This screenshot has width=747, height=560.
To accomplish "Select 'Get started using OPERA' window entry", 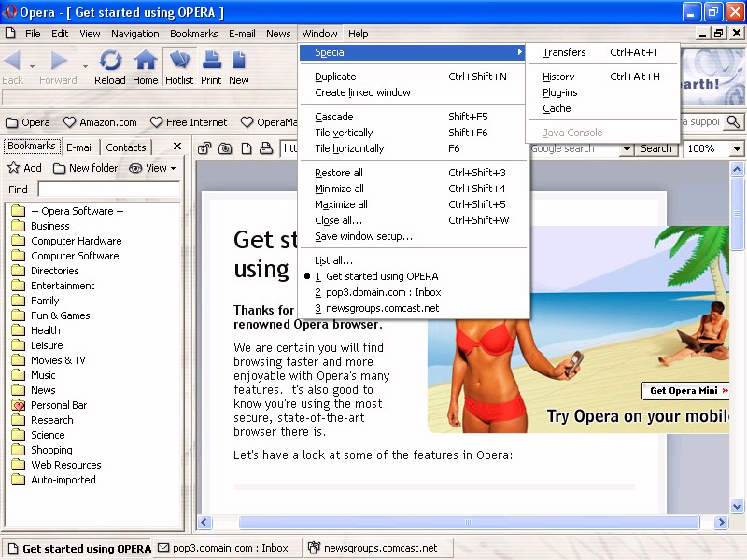I will (381, 276).
